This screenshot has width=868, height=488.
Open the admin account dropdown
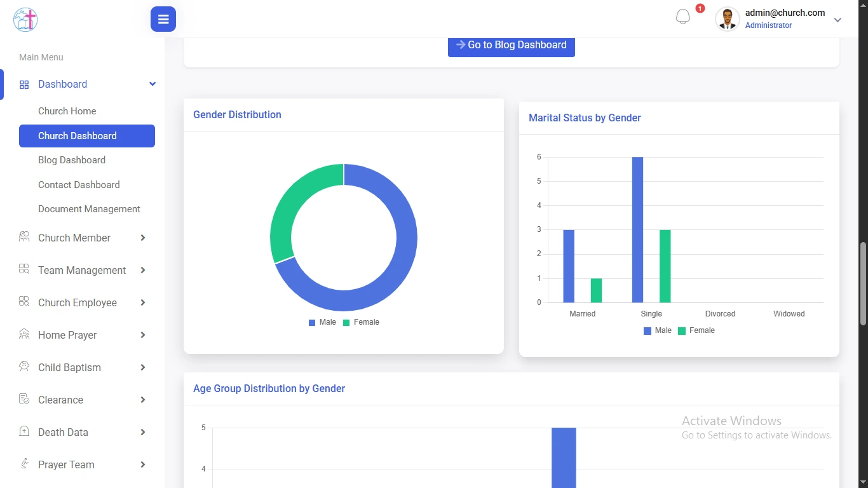click(x=837, y=19)
